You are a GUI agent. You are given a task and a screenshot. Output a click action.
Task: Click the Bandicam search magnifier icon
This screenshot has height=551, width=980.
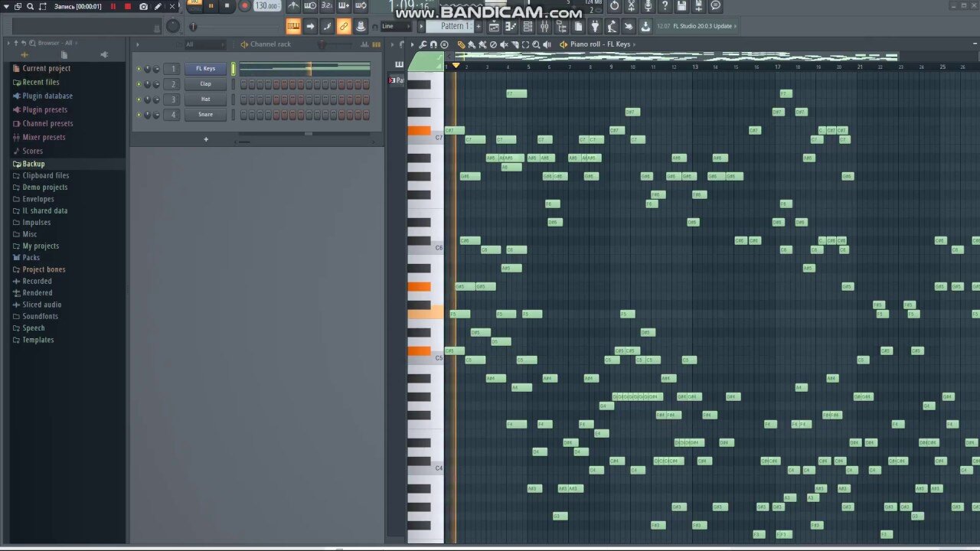[x=30, y=6]
